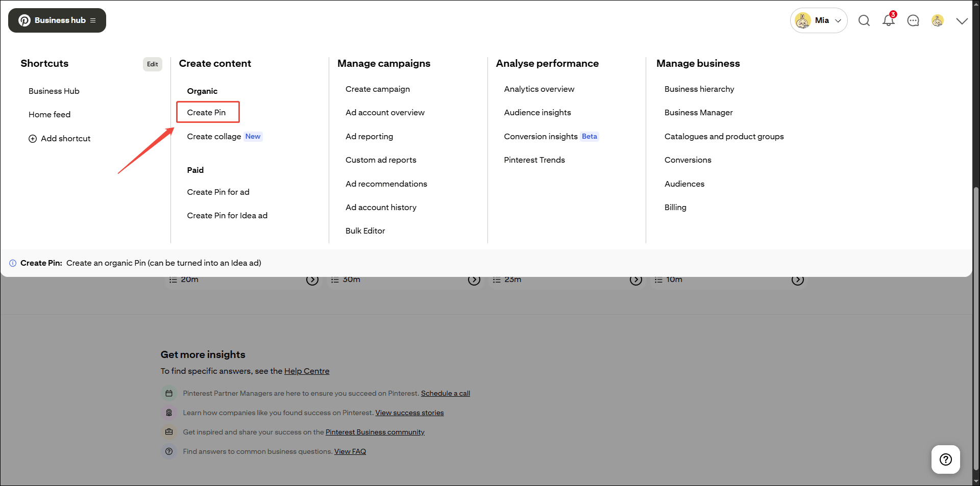980x486 pixels.
Task: Open Audiences under Manage business
Action: (684, 184)
